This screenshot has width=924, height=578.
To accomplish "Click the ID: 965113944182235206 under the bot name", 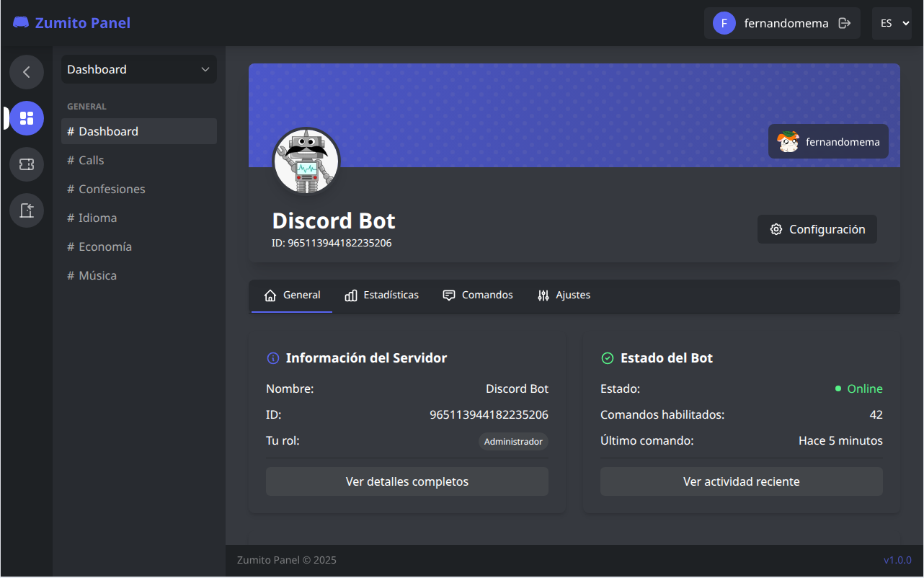I will 332,243.
